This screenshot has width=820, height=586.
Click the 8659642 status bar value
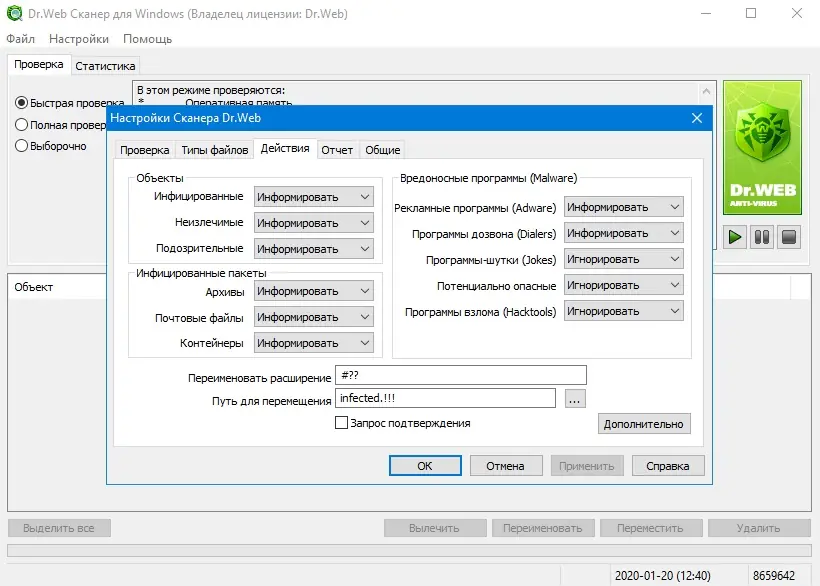click(774, 576)
